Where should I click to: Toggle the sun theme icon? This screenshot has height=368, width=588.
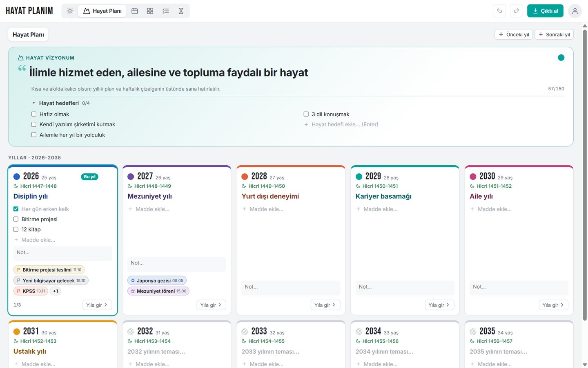tap(70, 11)
